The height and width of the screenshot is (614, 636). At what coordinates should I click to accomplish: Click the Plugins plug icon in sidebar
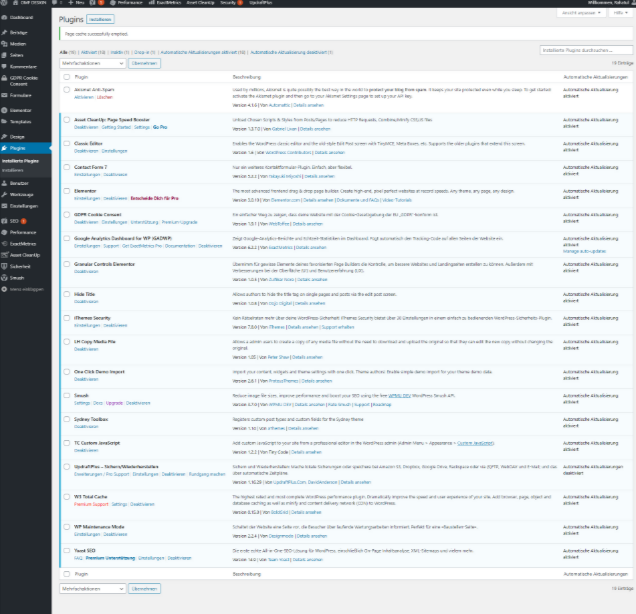pos(4,148)
